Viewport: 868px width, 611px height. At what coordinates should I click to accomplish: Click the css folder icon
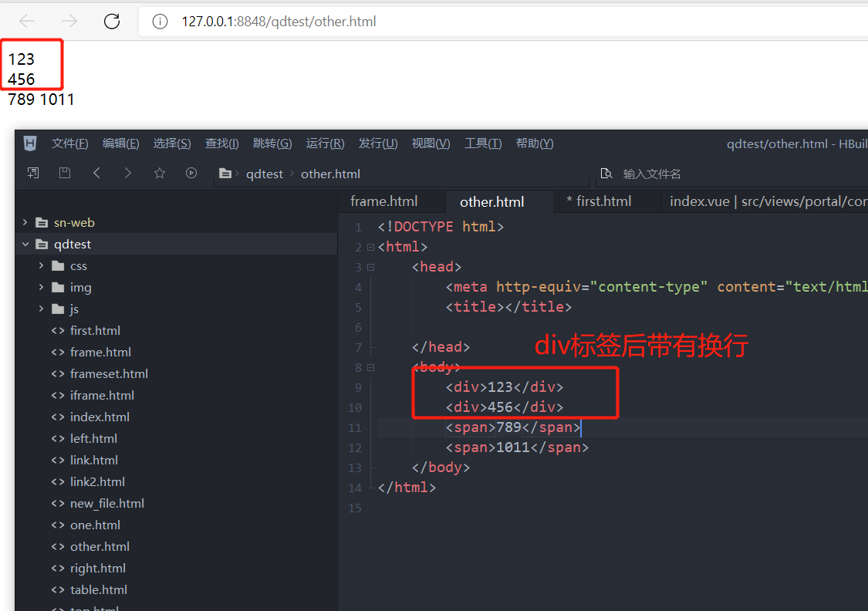(58, 265)
